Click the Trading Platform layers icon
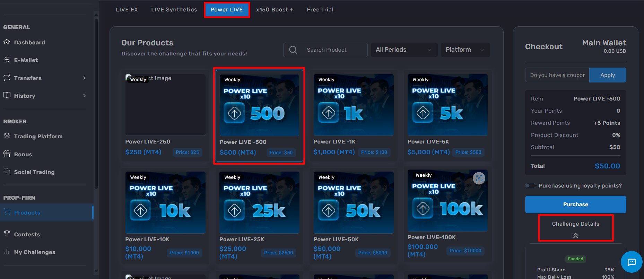The image size is (644, 279). [7, 136]
